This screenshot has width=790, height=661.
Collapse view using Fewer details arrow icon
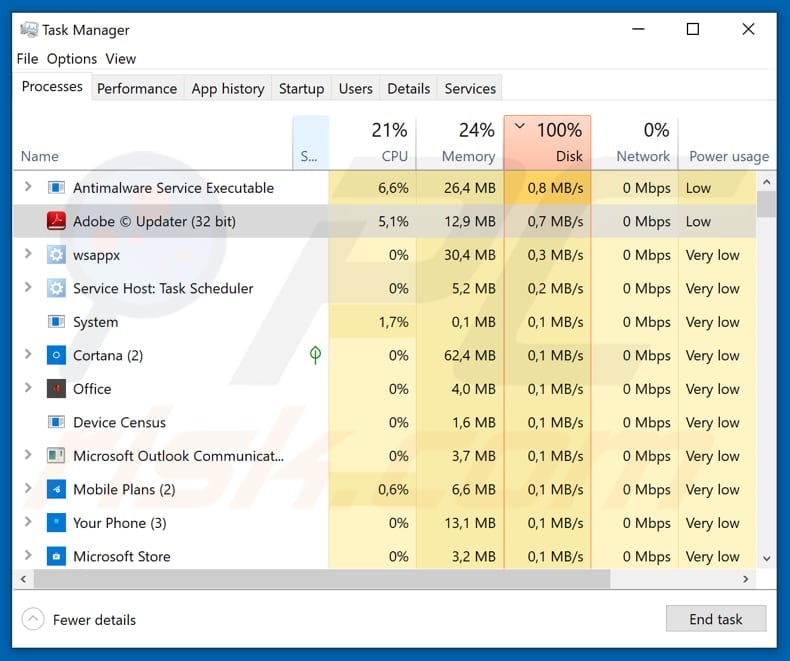coord(33,619)
